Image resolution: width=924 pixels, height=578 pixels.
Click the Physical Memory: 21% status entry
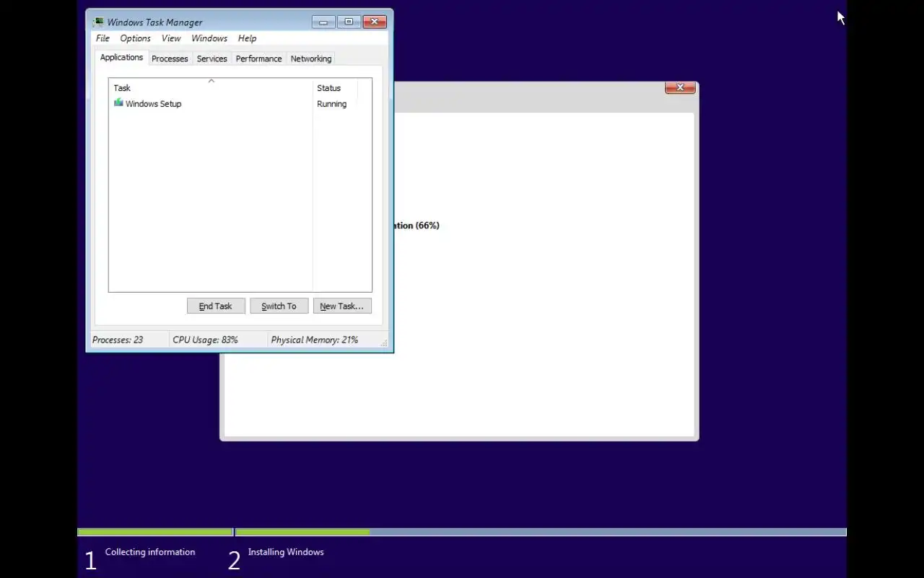coord(314,340)
